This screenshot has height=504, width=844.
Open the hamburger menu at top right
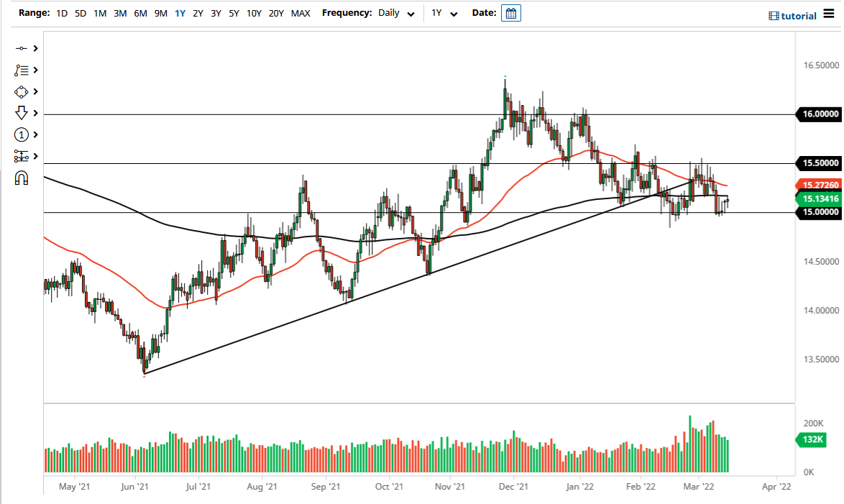point(830,14)
